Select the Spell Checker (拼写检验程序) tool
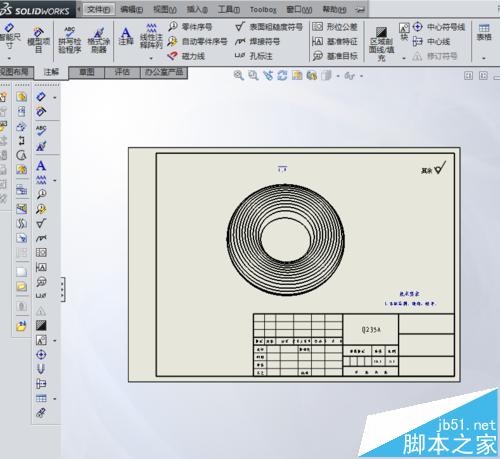 [70, 40]
